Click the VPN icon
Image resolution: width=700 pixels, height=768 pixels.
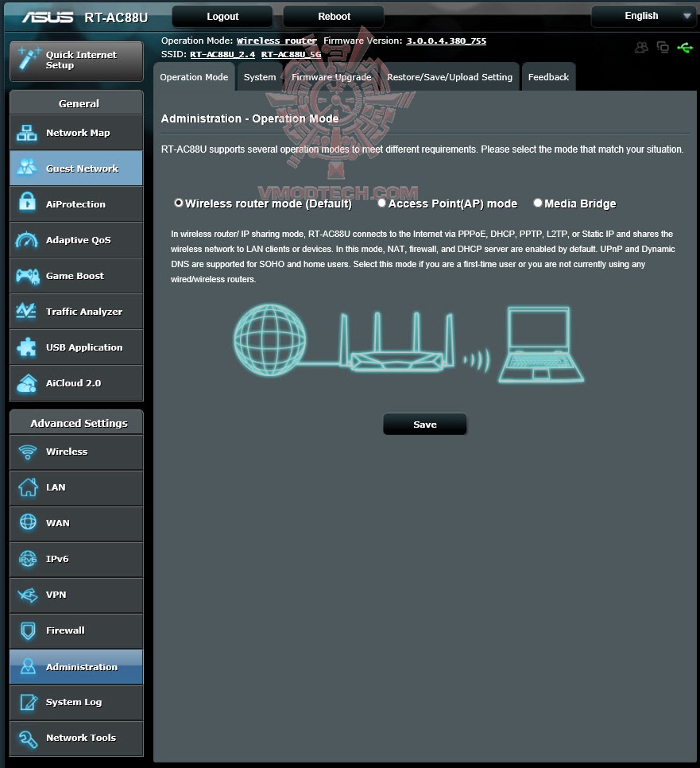point(28,595)
